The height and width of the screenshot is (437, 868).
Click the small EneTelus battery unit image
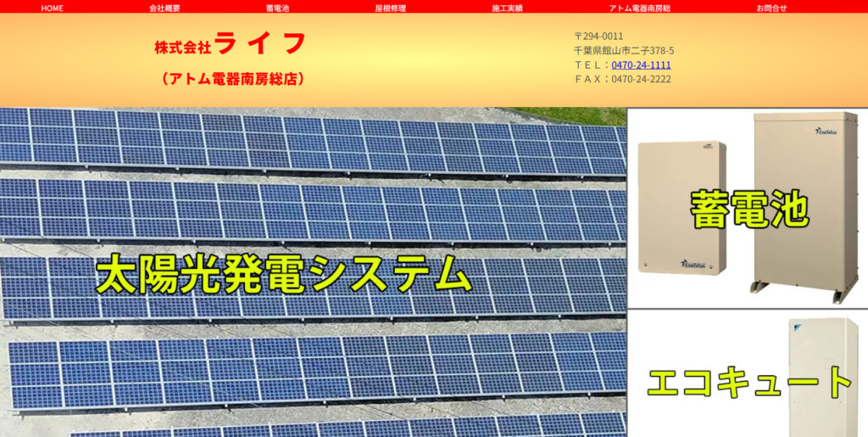click(x=682, y=209)
